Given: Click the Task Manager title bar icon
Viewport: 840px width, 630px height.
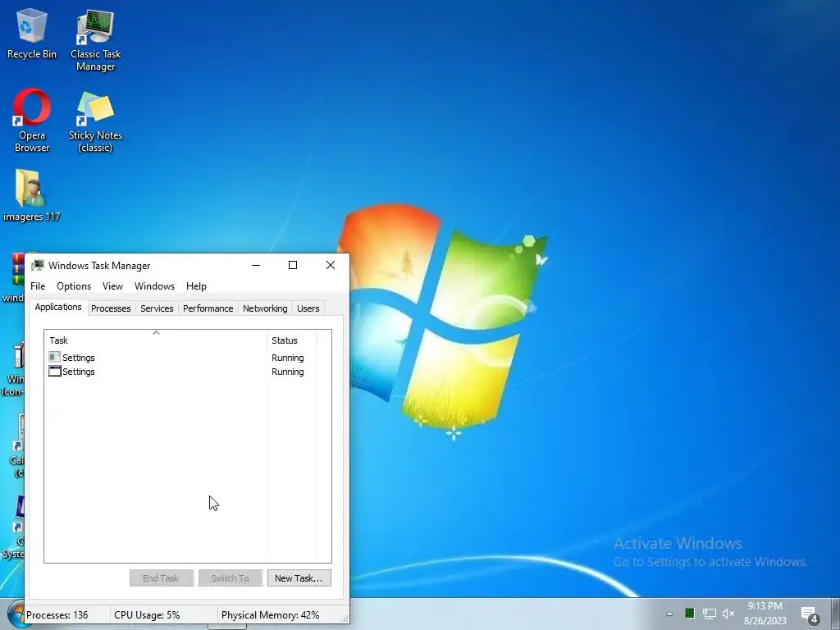Looking at the screenshot, I should 38,265.
